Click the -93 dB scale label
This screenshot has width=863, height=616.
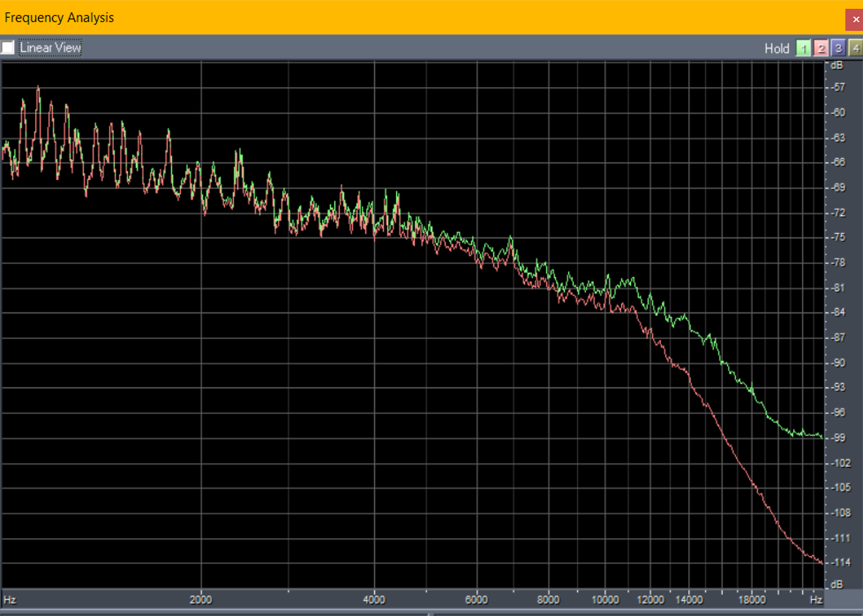point(838,387)
